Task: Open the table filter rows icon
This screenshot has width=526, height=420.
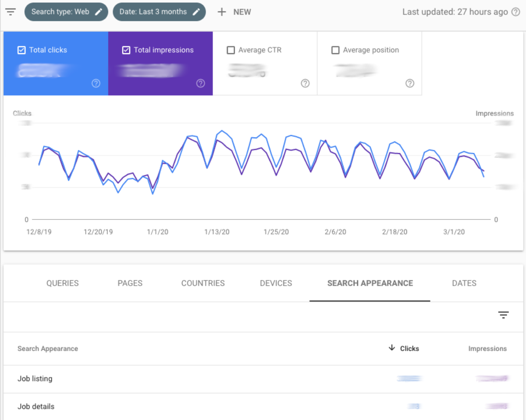Action: (503, 315)
